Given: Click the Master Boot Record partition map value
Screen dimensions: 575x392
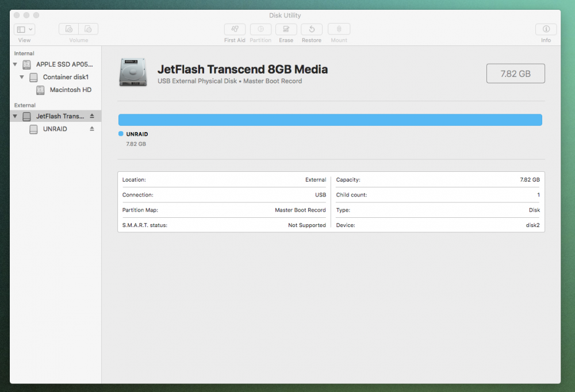Looking at the screenshot, I should pyautogui.click(x=300, y=210).
